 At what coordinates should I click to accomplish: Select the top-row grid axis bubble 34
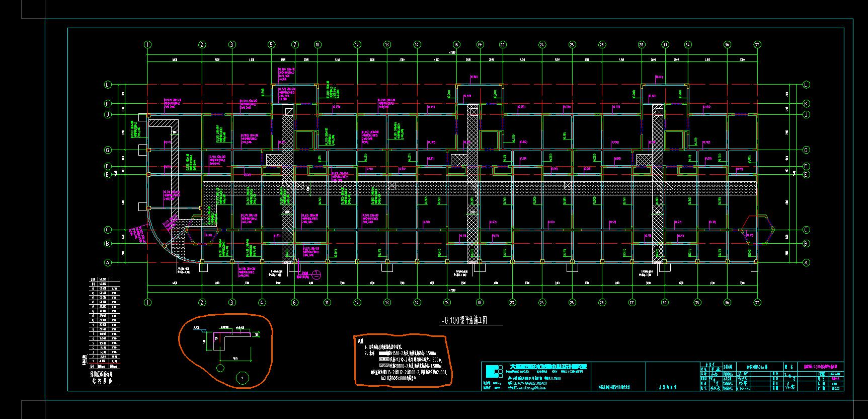pos(687,44)
